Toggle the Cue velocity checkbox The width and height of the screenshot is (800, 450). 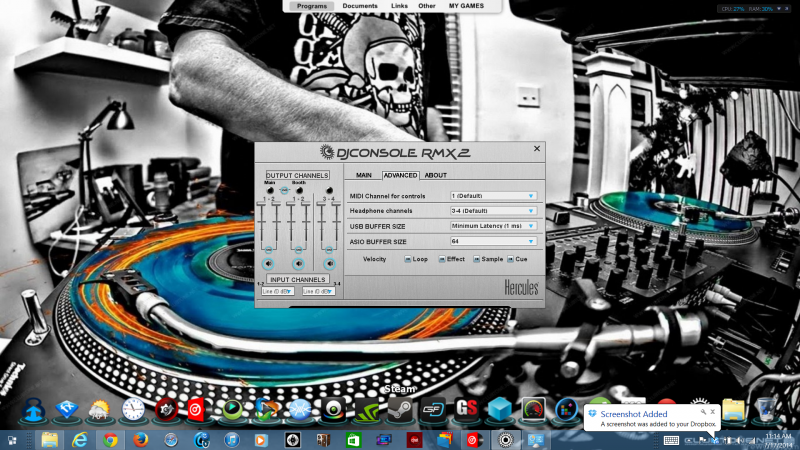tap(510, 259)
